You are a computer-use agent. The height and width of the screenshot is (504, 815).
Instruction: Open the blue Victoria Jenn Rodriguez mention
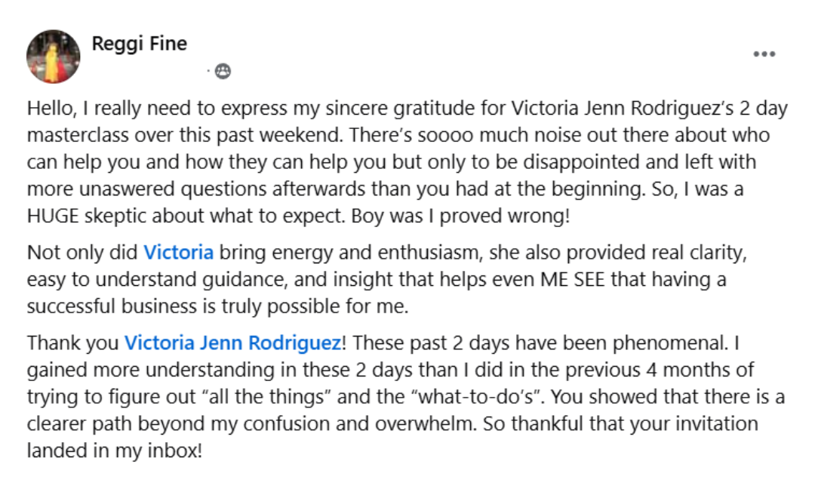(232, 343)
